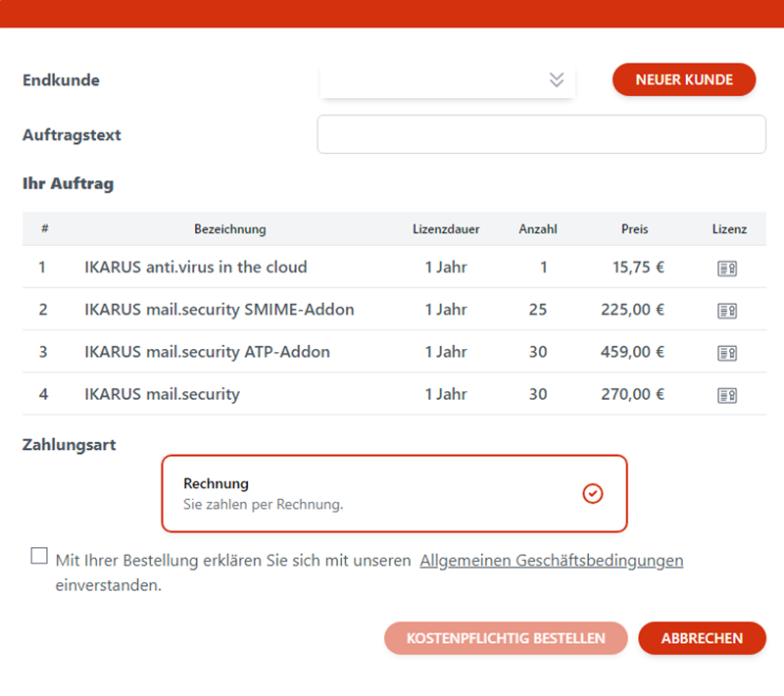
Task: Open license icon for mail.security SMIME-Addon row
Action: tap(727, 311)
